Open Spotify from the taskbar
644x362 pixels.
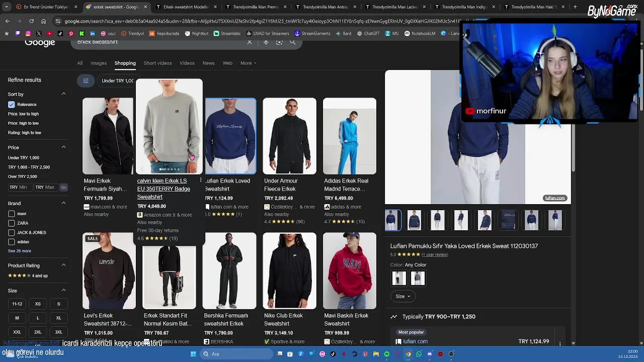(x=386, y=354)
